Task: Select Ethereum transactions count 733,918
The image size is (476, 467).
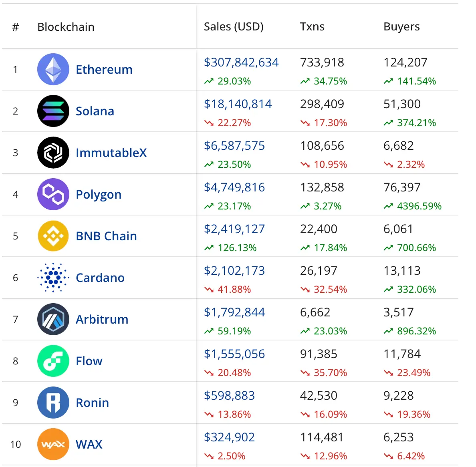Action: (322, 62)
